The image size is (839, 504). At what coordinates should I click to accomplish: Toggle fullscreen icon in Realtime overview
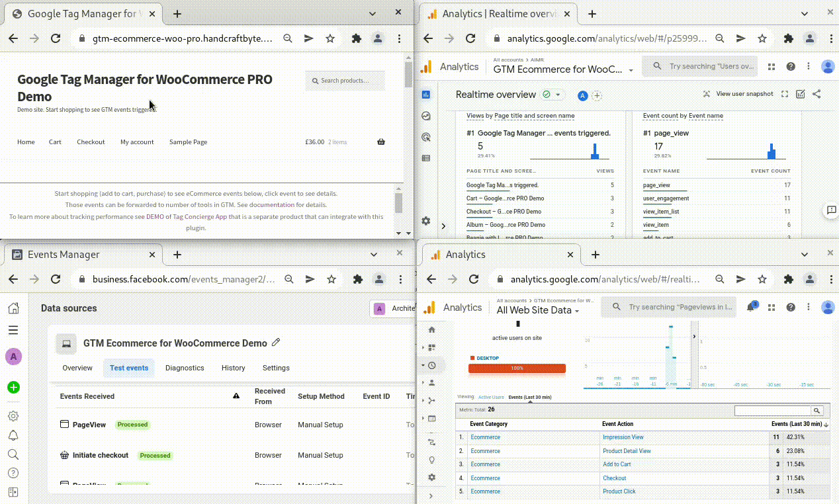point(785,94)
